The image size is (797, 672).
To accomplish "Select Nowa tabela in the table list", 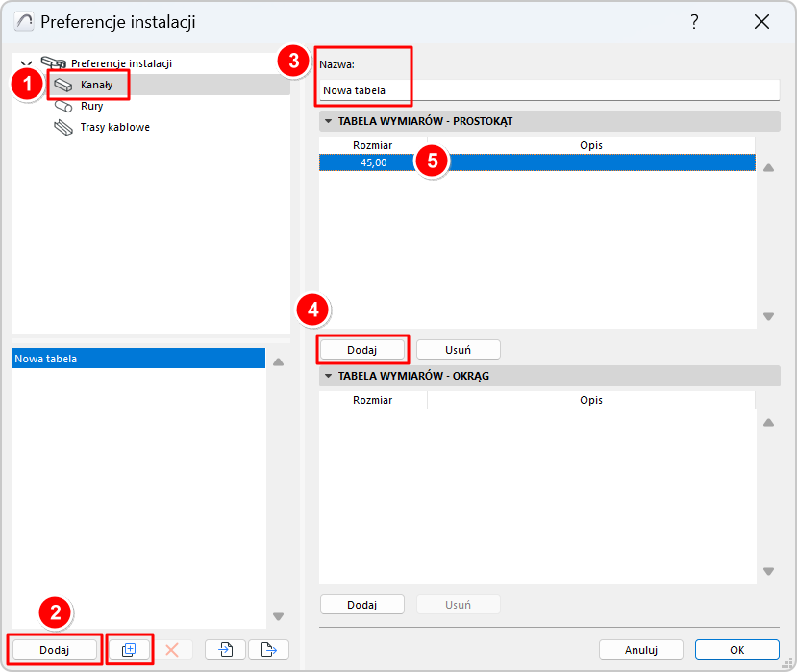I will point(138,359).
